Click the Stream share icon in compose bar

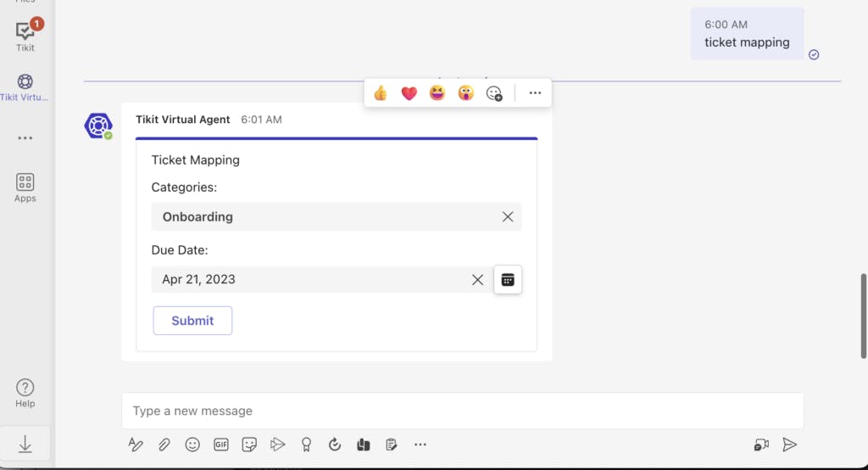click(277, 445)
